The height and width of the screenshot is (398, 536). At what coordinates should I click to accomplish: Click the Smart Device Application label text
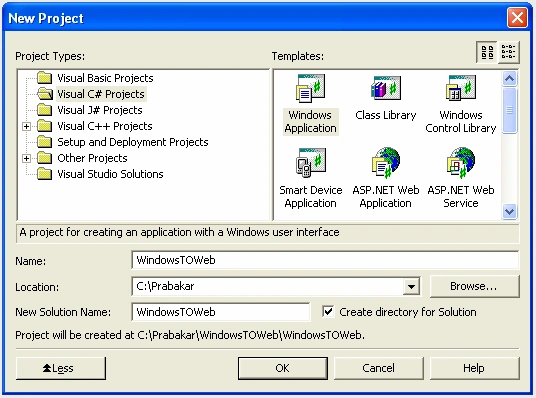point(310,197)
